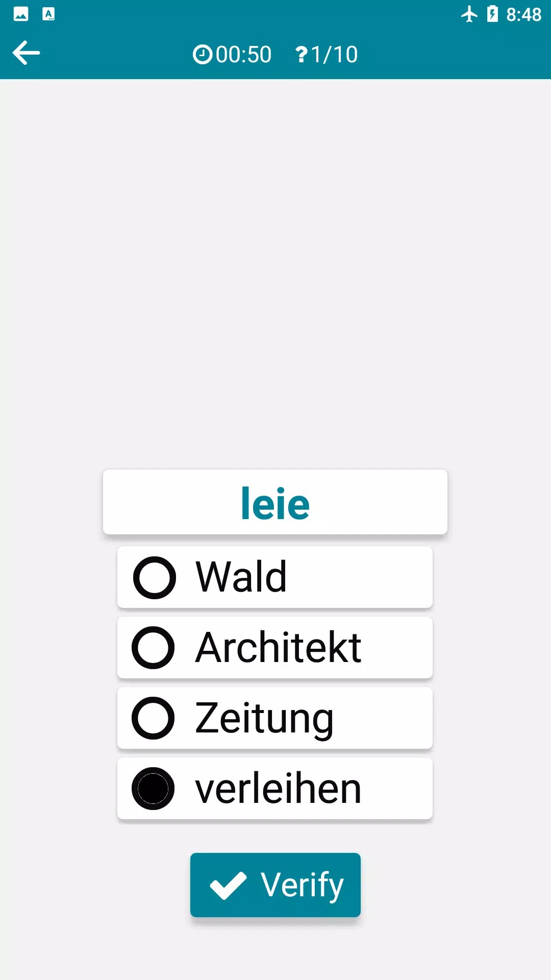The width and height of the screenshot is (551, 980).
Task: Tap the checkmark icon on Verify
Action: [228, 885]
